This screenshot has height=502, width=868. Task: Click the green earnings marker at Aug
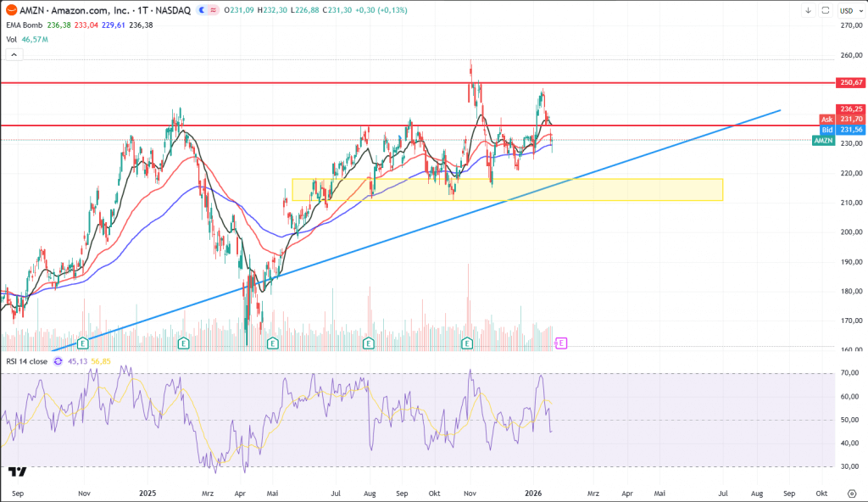pyautogui.click(x=368, y=343)
